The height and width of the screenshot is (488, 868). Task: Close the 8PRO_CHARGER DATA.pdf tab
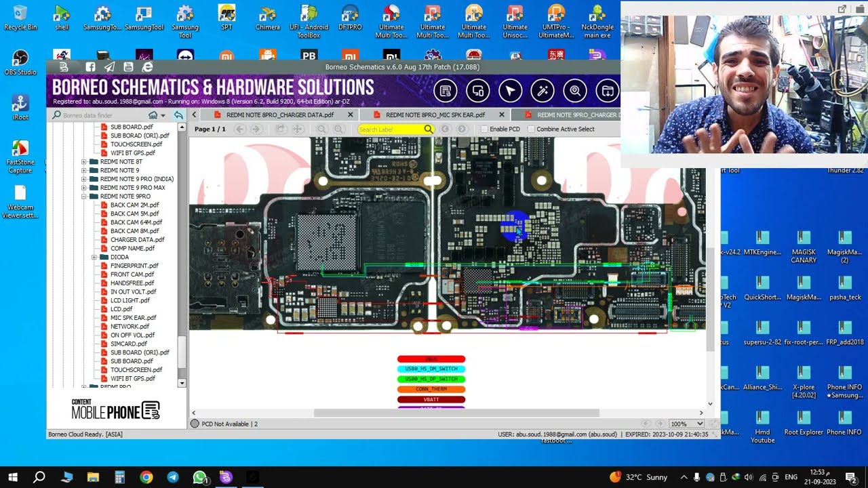[350, 115]
